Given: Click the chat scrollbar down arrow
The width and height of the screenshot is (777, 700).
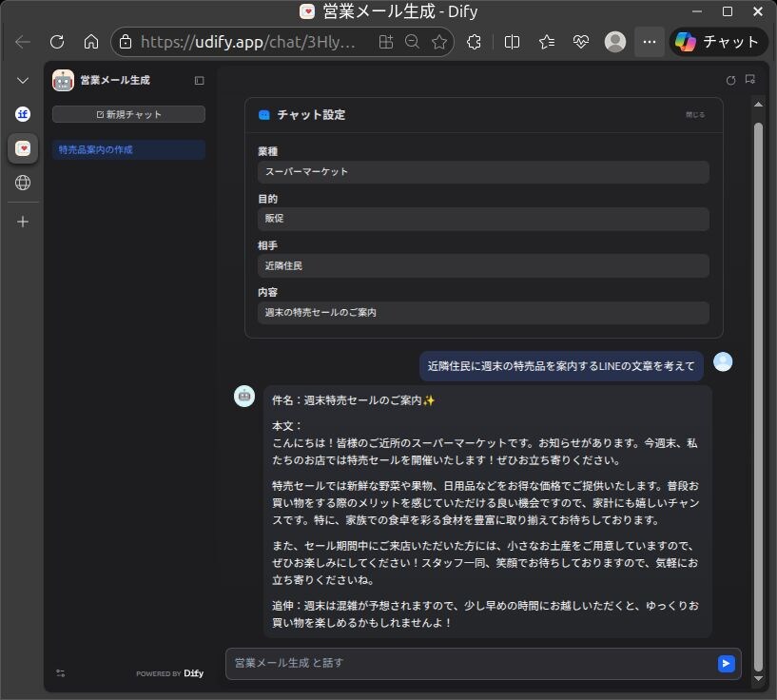Looking at the screenshot, I should click(758, 678).
